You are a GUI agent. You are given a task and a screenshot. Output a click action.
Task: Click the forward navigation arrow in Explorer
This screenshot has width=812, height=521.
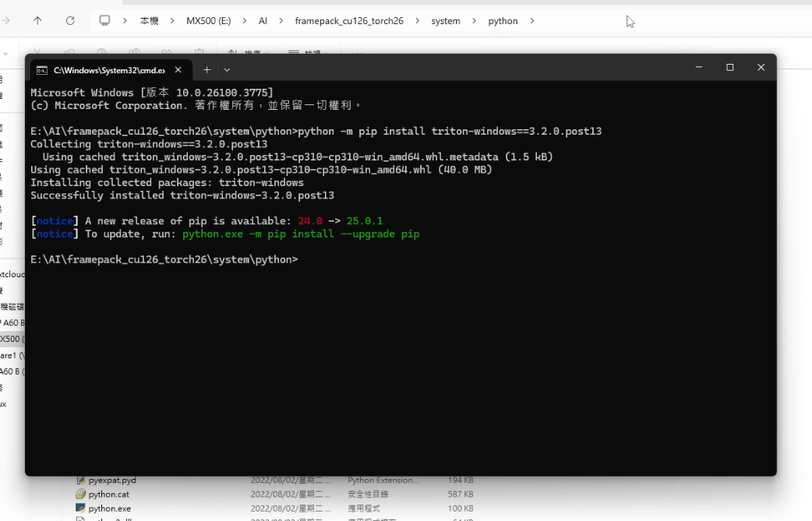(5, 21)
